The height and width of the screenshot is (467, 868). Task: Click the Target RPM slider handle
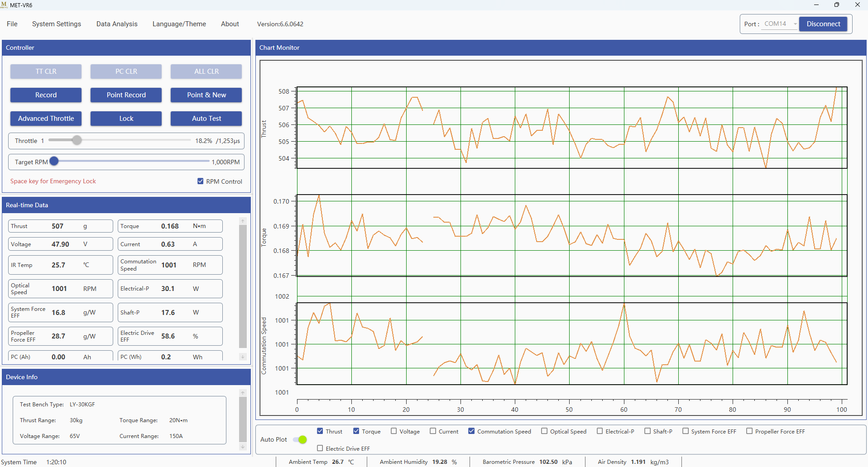point(54,161)
